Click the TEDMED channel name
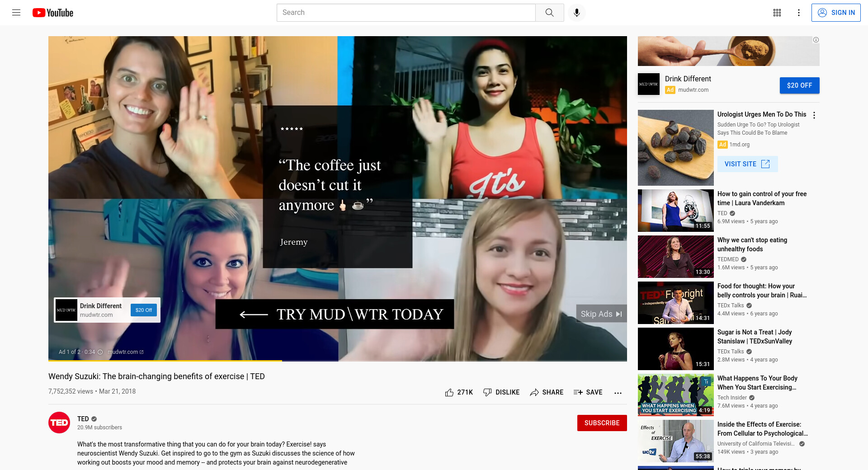Screen dimensions: 868x470 728,259
